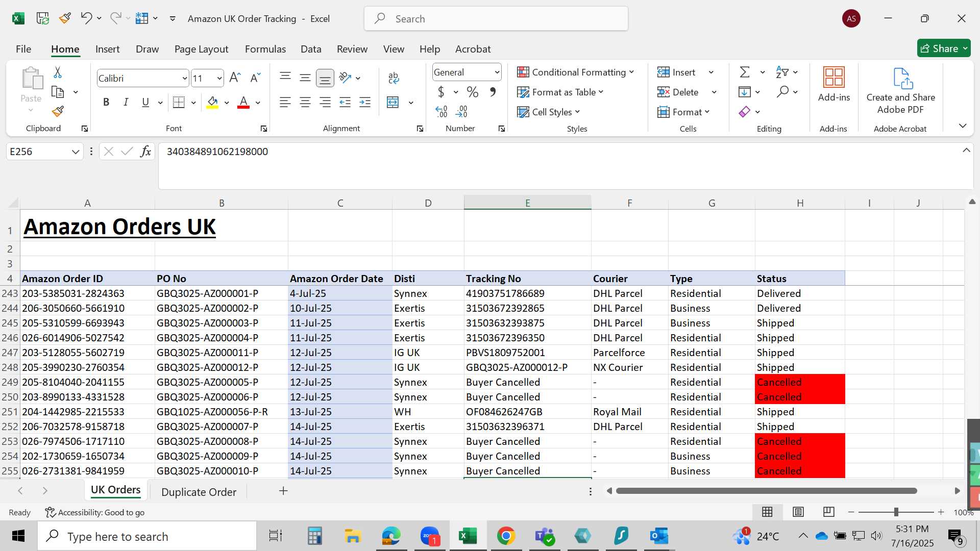Click the yellow Fill Color swatch
The image size is (980, 551).
click(x=212, y=102)
